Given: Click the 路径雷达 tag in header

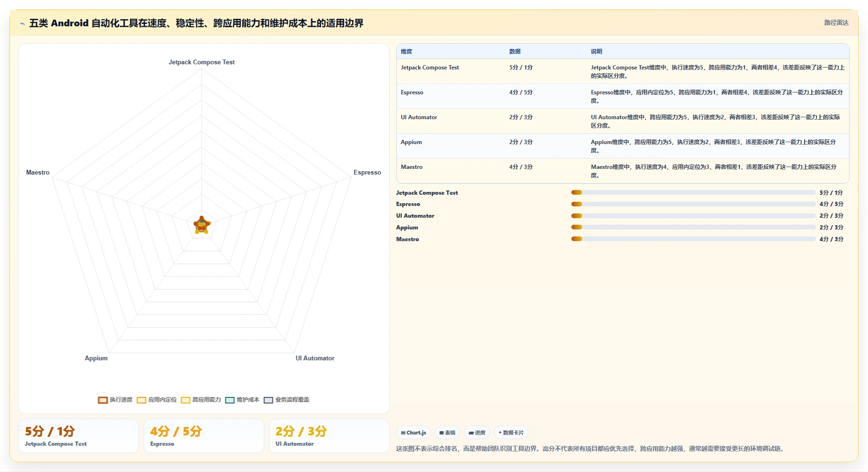Looking at the screenshot, I should (x=837, y=23).
